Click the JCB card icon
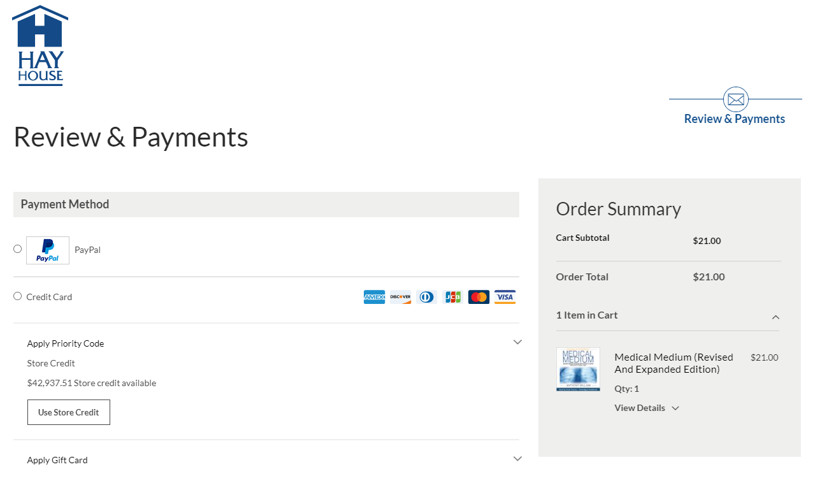The image size is (813, 504). pos(452,297)
